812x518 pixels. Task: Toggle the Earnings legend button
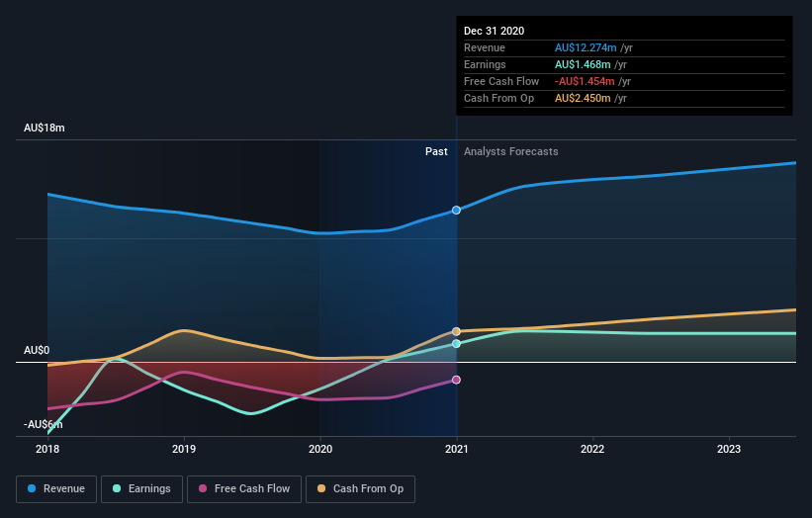click(141, 489)
